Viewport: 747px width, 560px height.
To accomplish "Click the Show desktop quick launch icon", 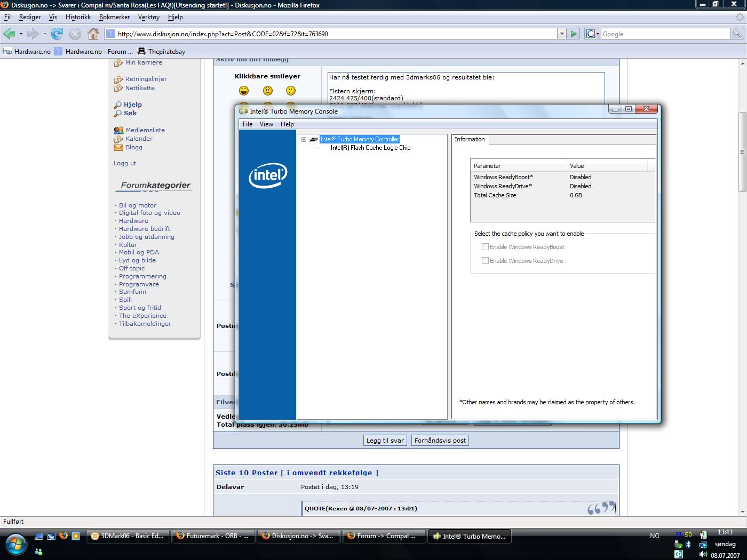I will tap(39, 536).
